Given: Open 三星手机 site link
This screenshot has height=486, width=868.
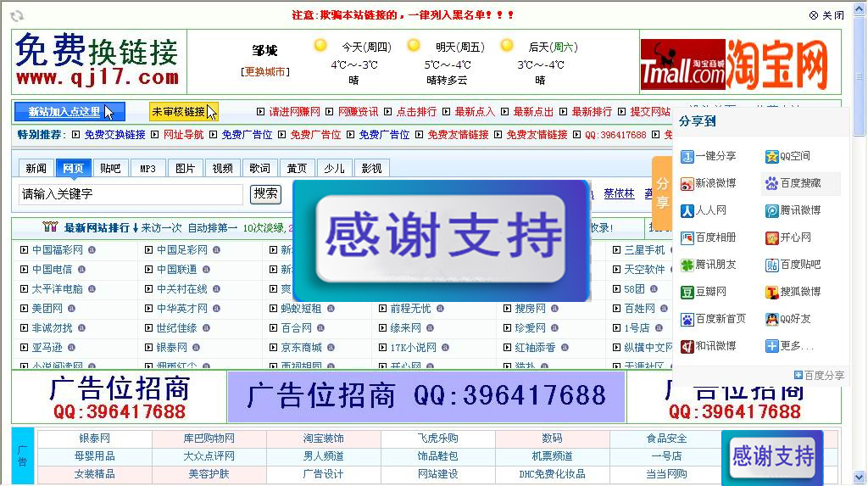Looking at the screenshot, I should coord(645,250).
